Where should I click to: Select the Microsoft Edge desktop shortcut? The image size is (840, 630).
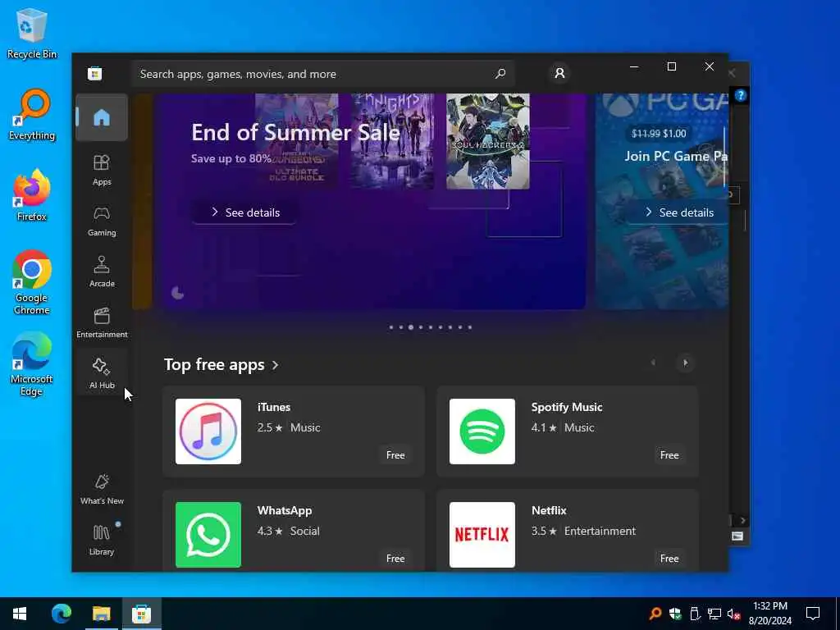[x=32, y=363]
